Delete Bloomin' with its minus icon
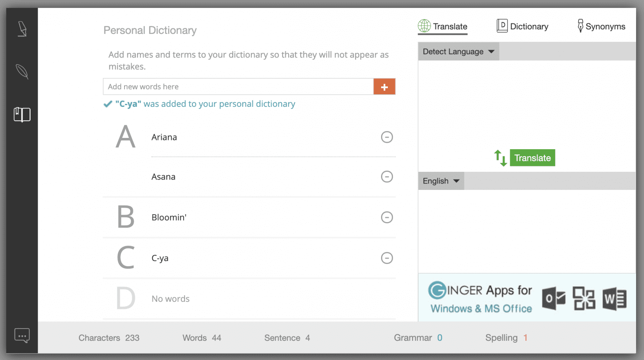The image size is (644, 360). 387,217
